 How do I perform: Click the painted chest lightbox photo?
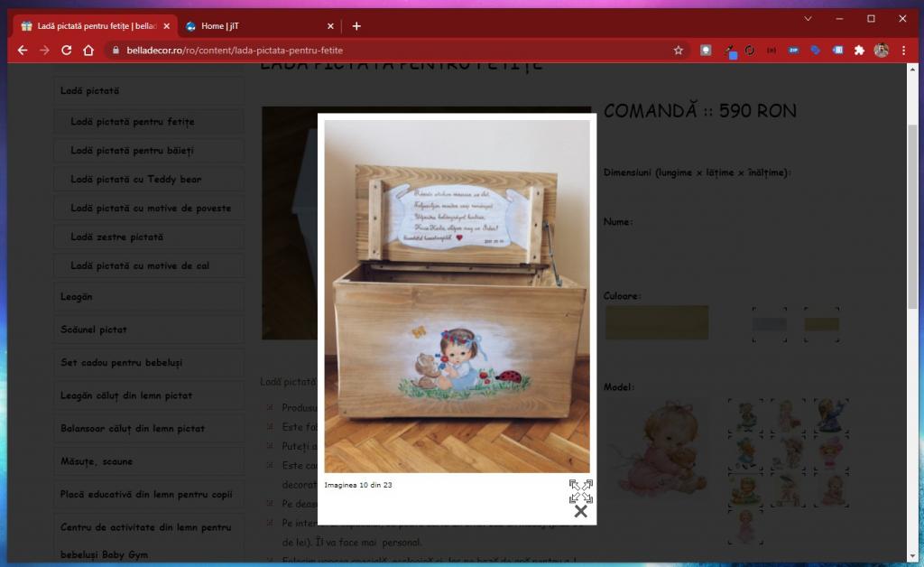click(457, 296)
